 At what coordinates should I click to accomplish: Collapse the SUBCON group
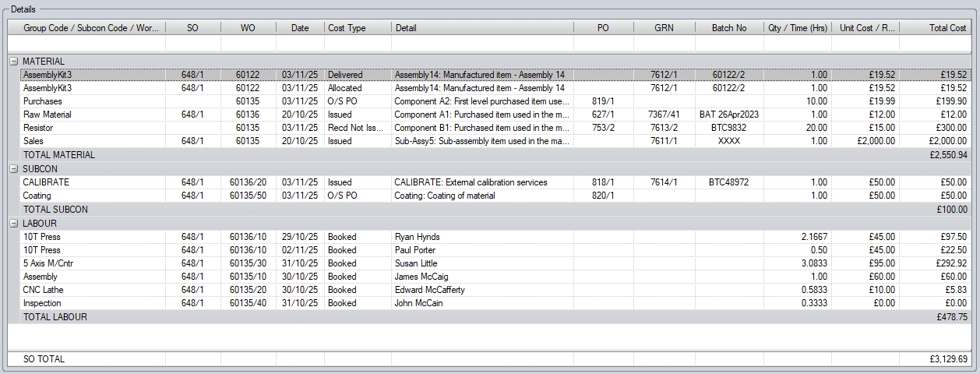[x=13, y=169]
